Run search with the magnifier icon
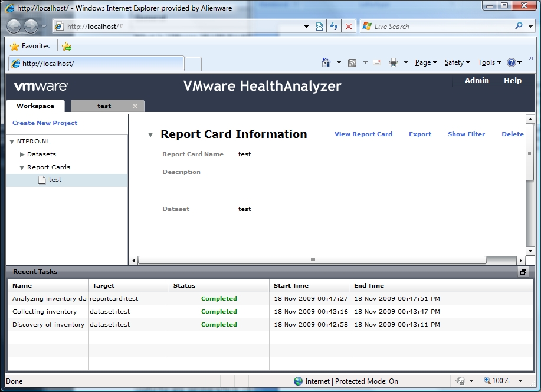 (519, 26)
